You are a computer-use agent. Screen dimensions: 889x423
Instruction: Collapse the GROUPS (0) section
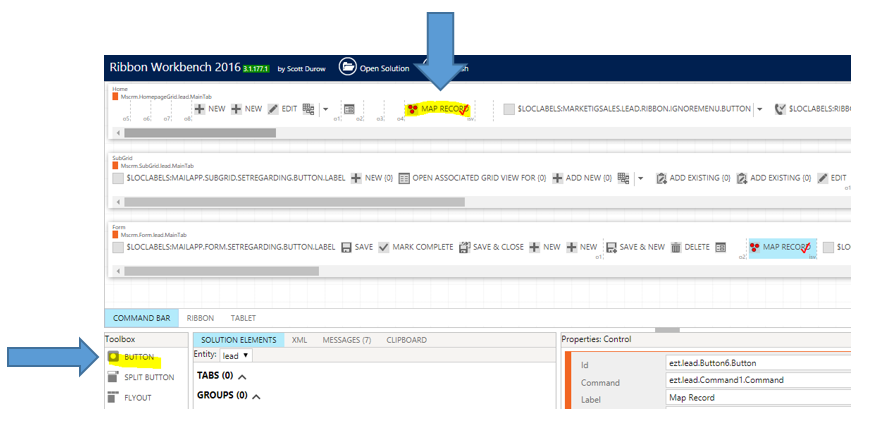click(x=256, y=396)
